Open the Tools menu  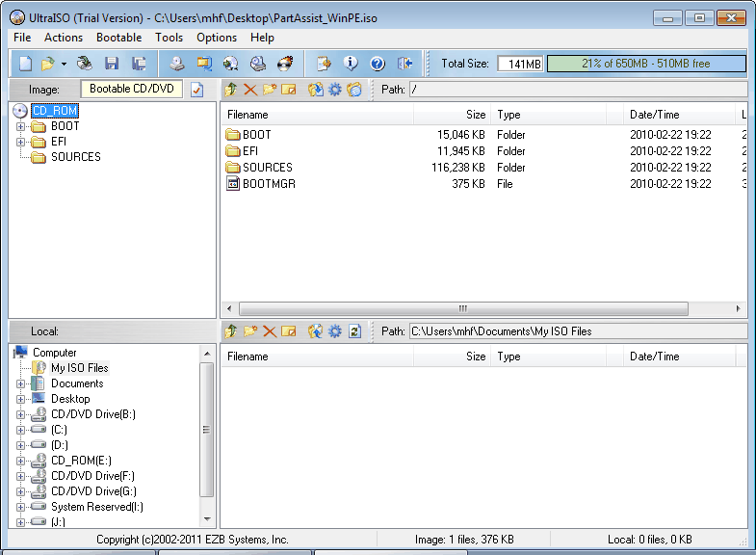(x=169, y=38)
